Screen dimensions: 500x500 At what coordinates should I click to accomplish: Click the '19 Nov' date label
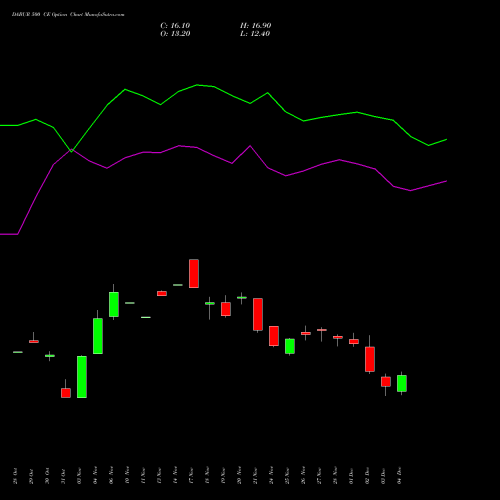223,475
